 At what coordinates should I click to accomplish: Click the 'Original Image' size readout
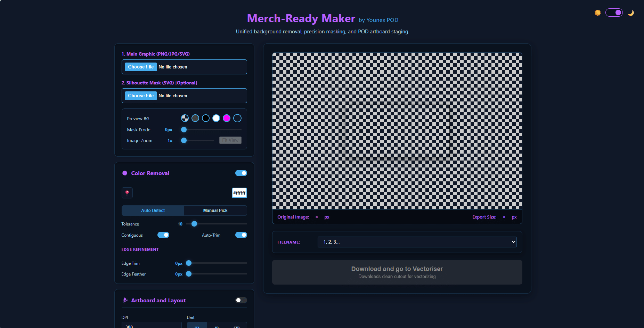click(x=303, y=217)
